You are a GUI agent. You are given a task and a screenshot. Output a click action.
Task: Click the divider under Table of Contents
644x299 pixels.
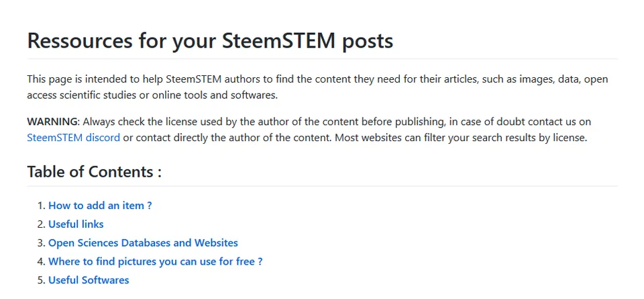pyautogui.click(x=323, y=186)
